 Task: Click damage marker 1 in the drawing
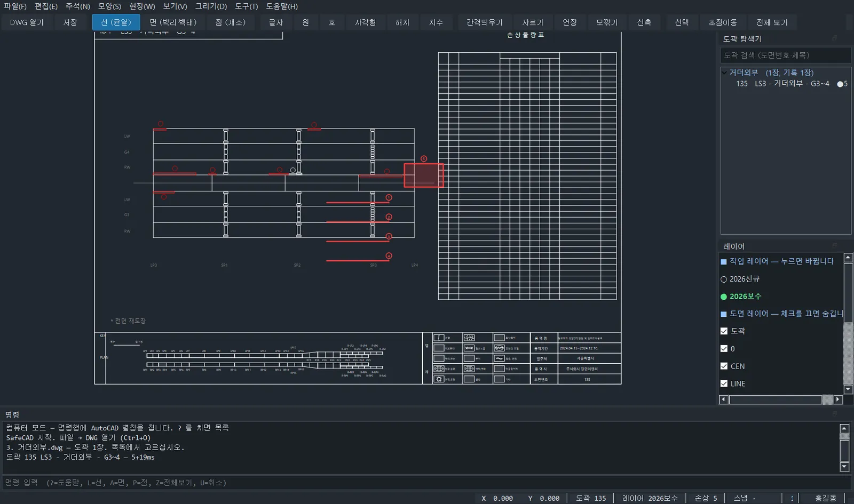389,197
